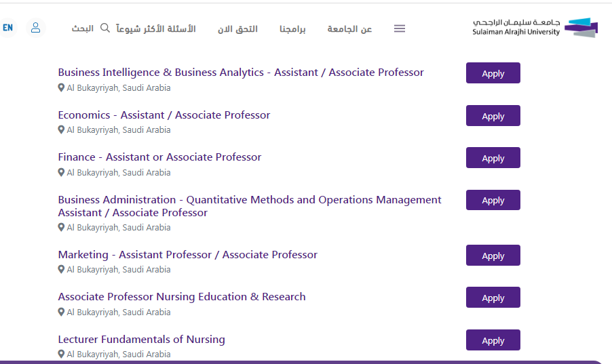This screenshot has height=364, width=612.
Task: Apply for the Economics professor position
Action: (x=493, y=116)
